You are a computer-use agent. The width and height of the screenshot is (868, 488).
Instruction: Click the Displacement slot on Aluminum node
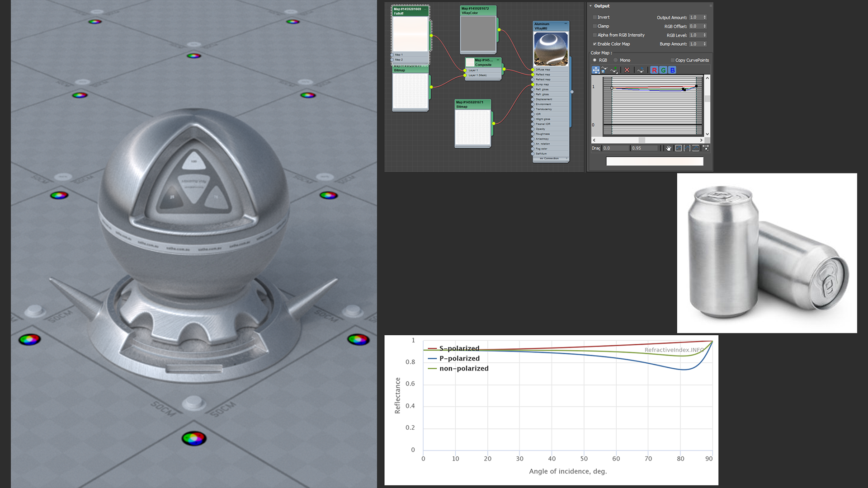click(551, 99)
